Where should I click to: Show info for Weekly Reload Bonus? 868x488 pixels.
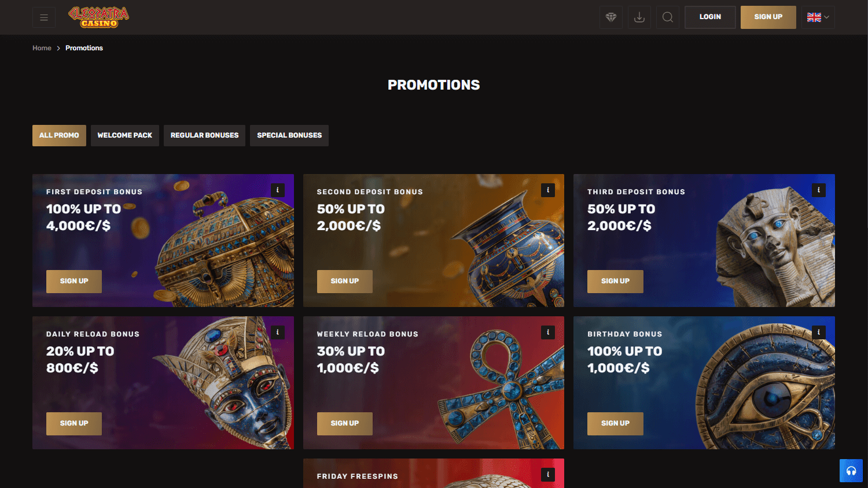[x=548, y=332]
